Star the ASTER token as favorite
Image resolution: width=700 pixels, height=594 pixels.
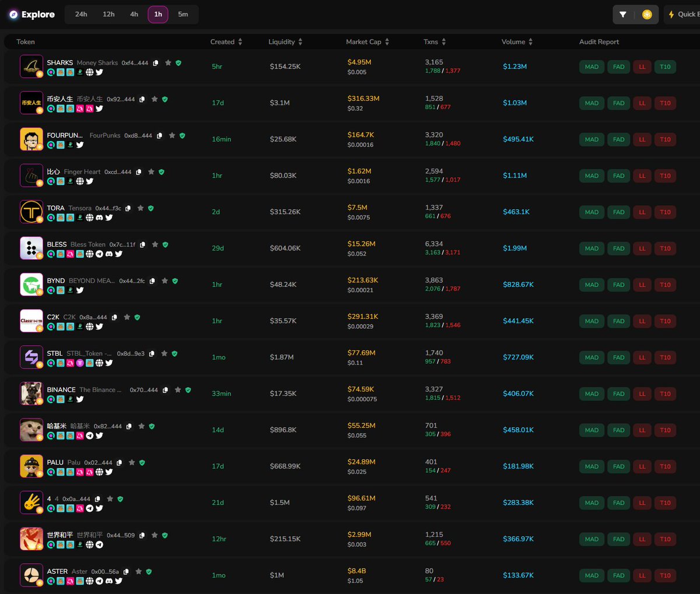coord(138,571)
